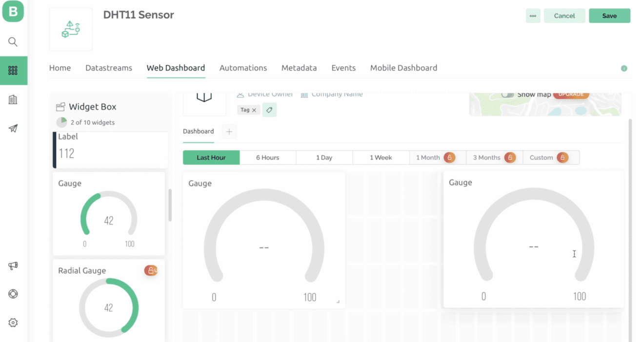Open the Organizations building icon
Screen dimensions: 644x342
[x=13, y=99]
